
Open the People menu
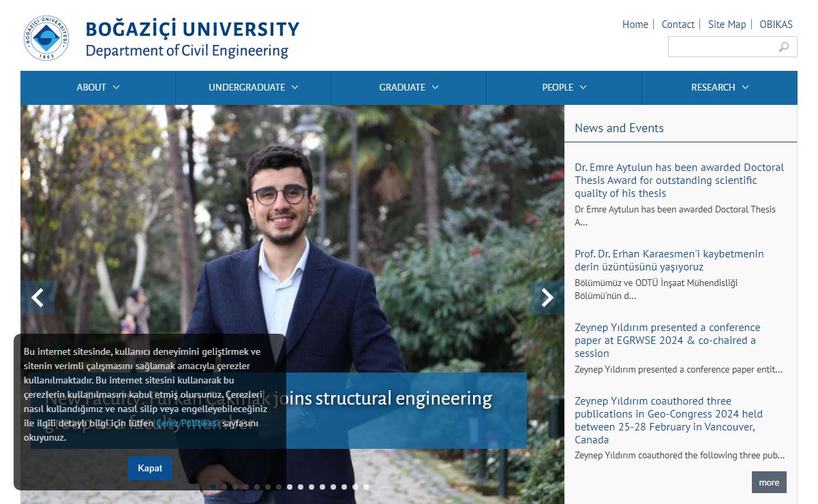click(x=564, y=87)
